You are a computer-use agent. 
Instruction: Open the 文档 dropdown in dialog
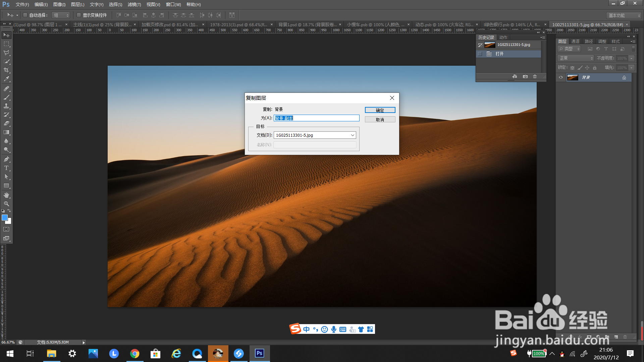[315, 135]
